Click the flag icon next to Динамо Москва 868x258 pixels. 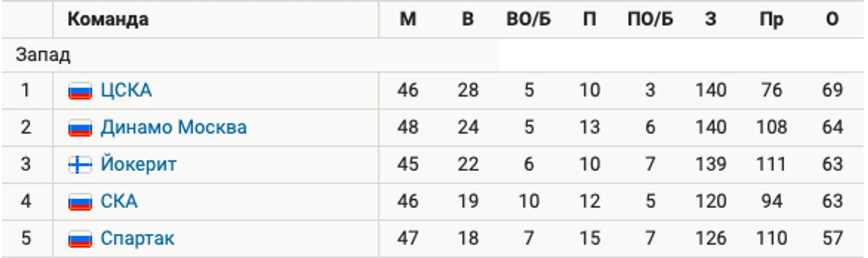[x=80, y=128]
